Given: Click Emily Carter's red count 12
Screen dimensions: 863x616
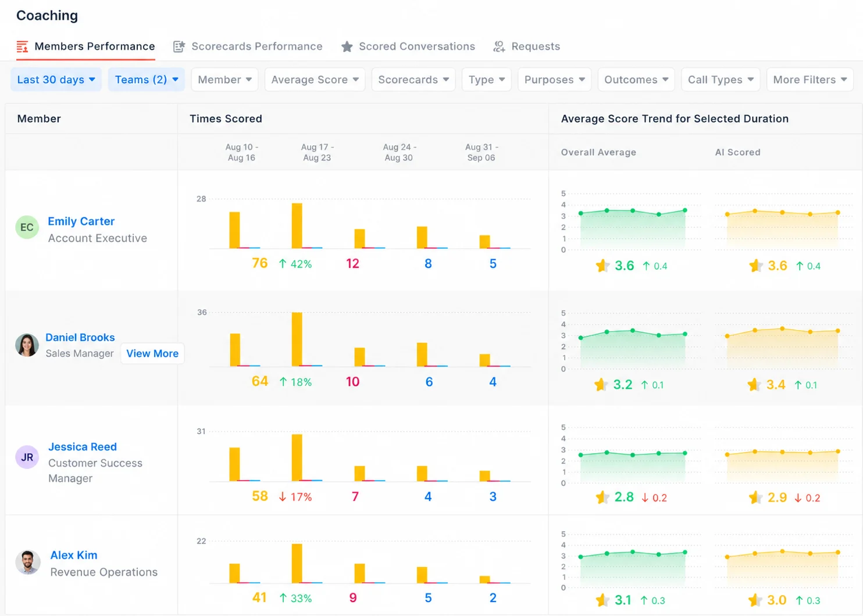Looking at the screenshot, I should click(352, 264).
